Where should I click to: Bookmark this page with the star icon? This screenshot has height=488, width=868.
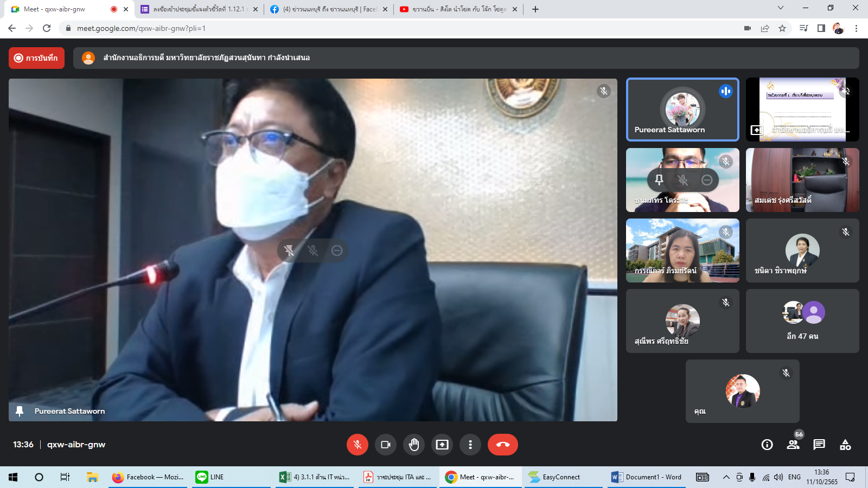782,28
